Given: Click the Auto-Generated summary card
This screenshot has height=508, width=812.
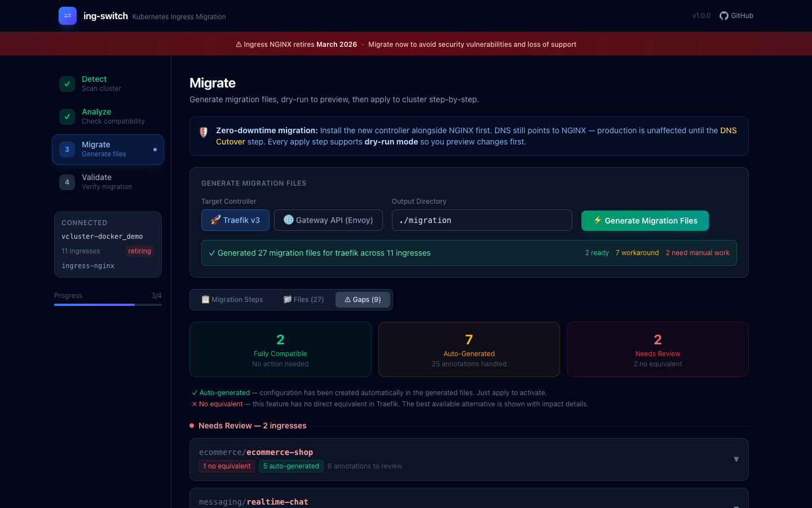Looking at the screenshot, I should coord(469,349).
